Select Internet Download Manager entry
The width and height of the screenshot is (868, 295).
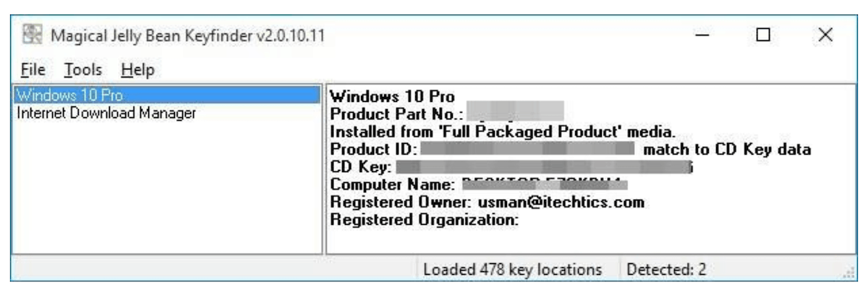click(x=106, y=113)
